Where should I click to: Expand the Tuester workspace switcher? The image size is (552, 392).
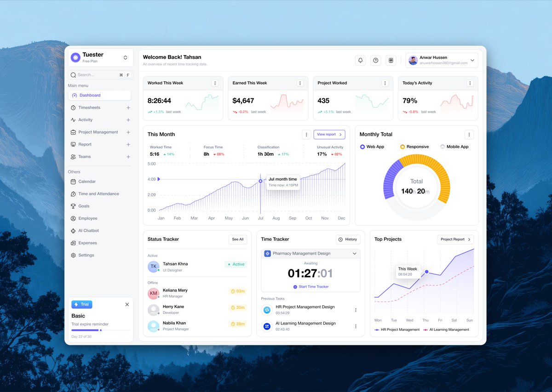click(125, 57)
